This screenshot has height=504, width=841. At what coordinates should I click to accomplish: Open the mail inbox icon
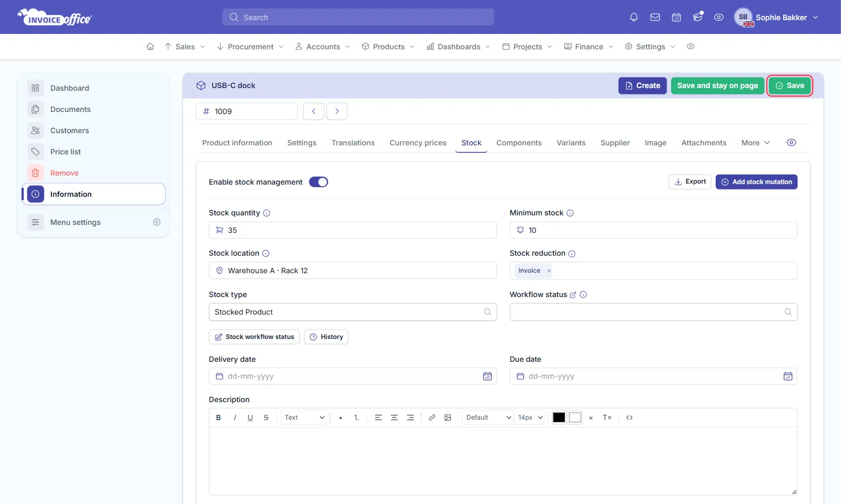click(655, 18)
